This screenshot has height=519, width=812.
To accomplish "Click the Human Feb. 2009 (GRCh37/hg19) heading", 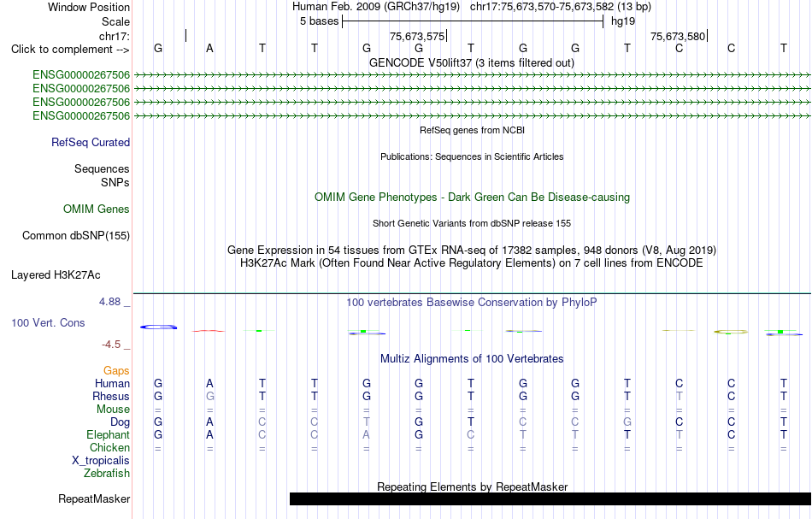I will [376, 7].
